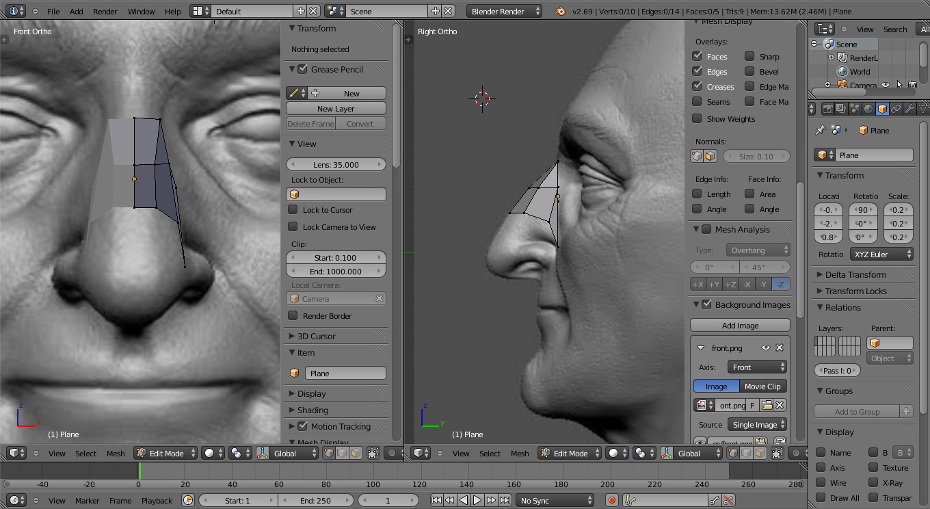The width and height of the screenshot is (930, 509).
Task: Jump to the first frame
Action: (437, 501)
